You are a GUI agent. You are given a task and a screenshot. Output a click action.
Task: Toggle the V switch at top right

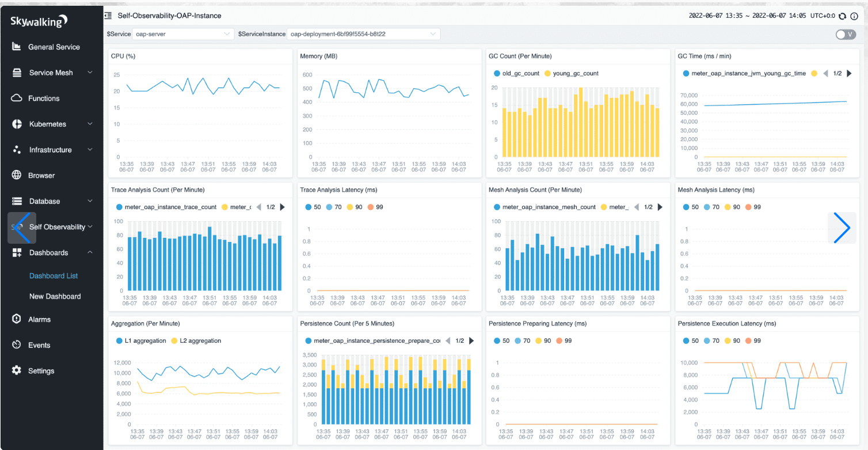click(x=846, y=35)
